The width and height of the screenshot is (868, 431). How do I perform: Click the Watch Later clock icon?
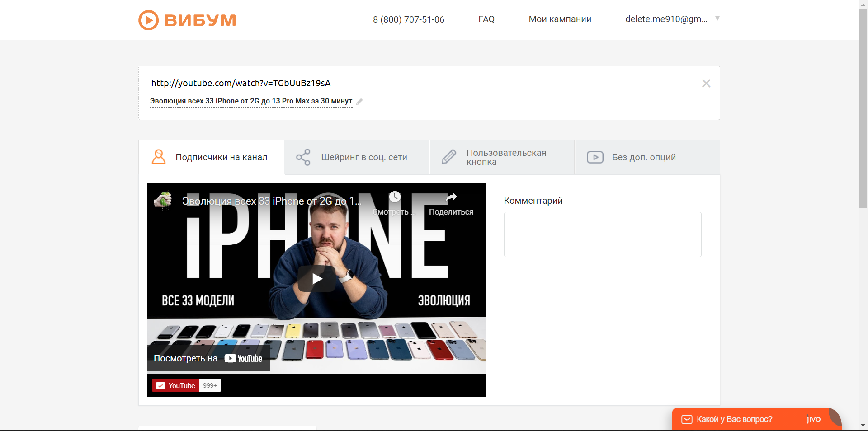point(395,197)
